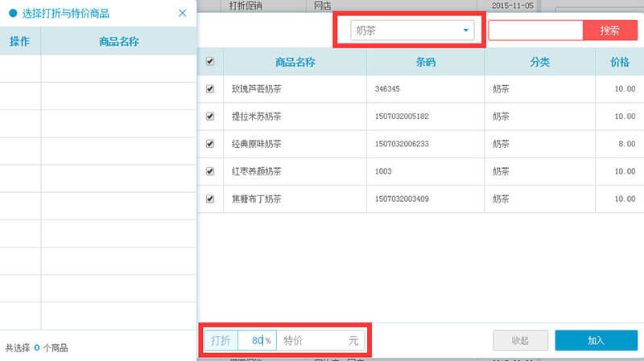The height and width of the screenshot is (361, 644).
Task: Click the search text input field
Action: [535, 31]
